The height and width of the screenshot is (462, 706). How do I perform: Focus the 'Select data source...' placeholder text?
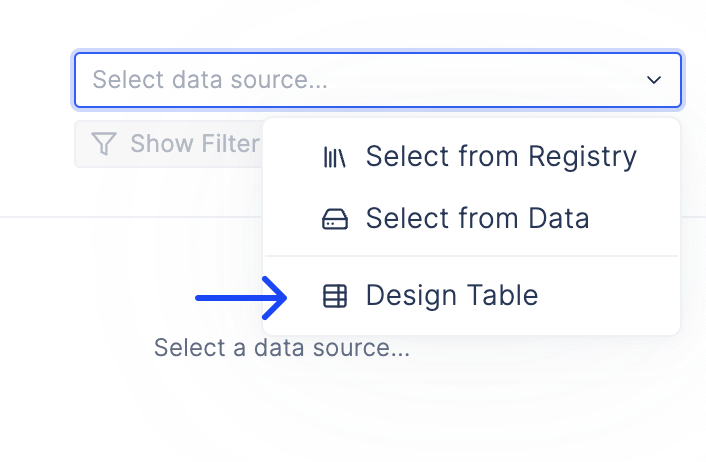point(210,80)
